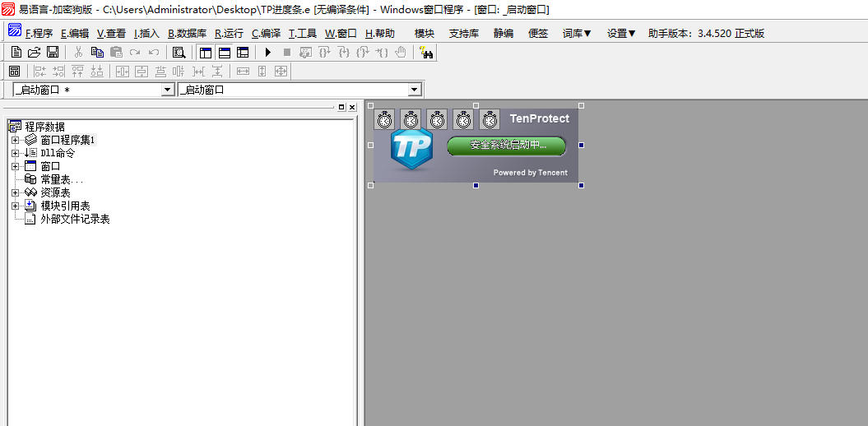Click the align left edges icon

click(x=40, y=71)
